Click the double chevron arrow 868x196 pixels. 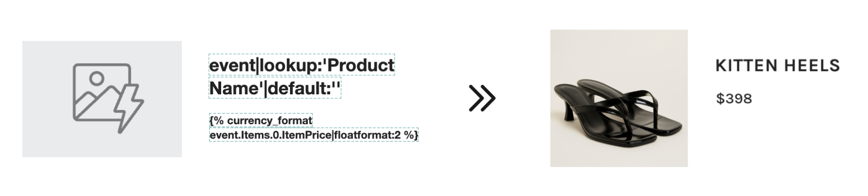[482, 98]
